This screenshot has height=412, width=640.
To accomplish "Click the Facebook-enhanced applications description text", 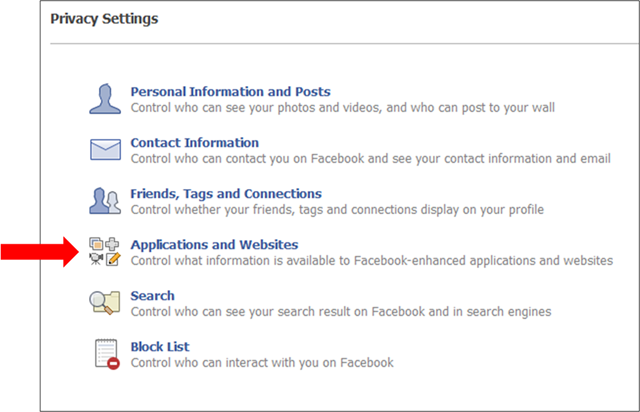I will point(371,261).
